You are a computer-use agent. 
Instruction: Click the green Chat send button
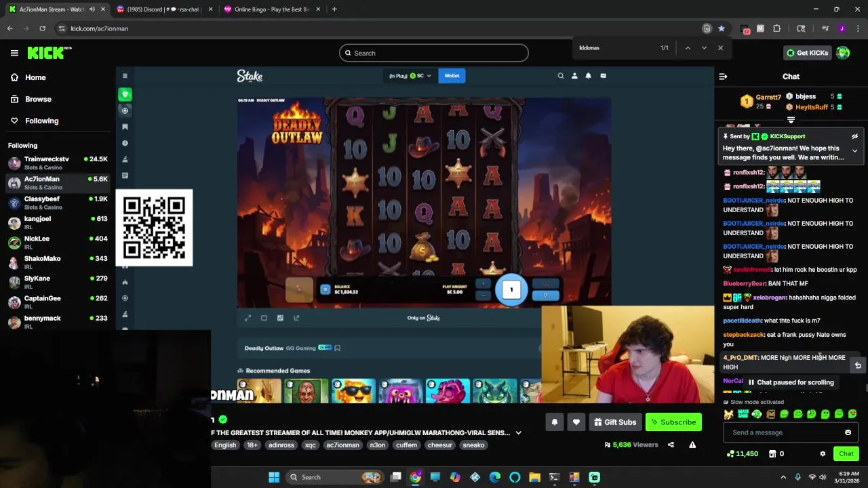(x=846, y=453)
